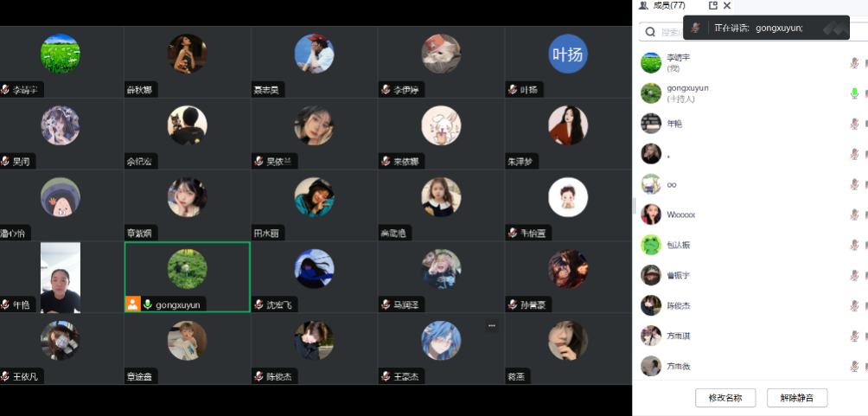Toggle the microphone icon for 李靖宇 (我)
The height and width of the screenshot is (416, 868).
(854, 62)
